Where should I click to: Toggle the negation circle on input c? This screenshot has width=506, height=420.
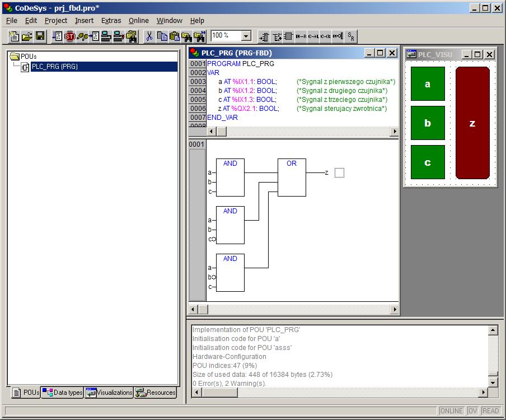pyautogui.click(x=214, y=239)
